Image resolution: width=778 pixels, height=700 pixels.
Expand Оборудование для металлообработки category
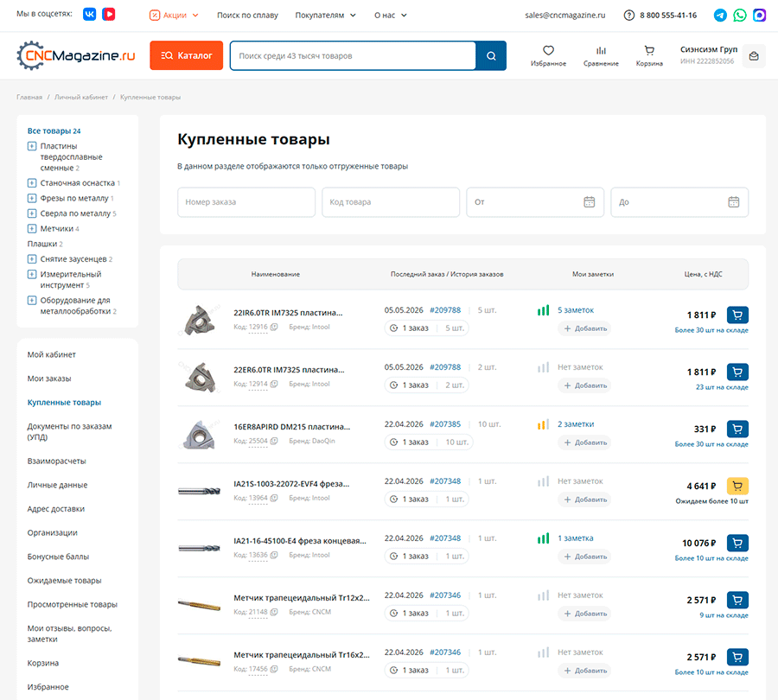[32, 300]
